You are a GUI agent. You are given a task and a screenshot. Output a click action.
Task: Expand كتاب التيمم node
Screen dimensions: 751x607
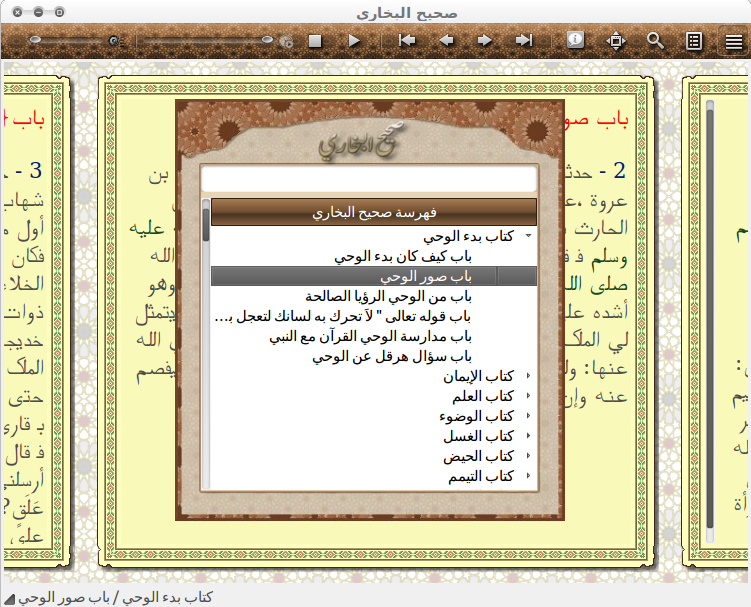tap(528, 476)
